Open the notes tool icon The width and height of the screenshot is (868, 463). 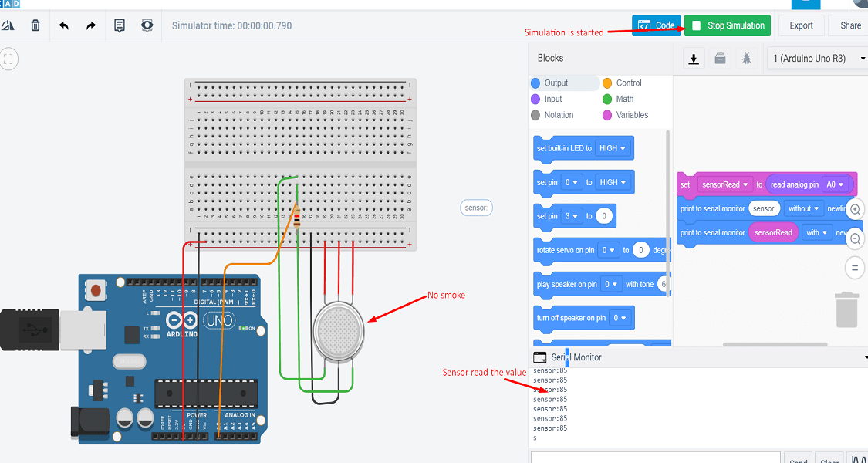click(120, 25)
